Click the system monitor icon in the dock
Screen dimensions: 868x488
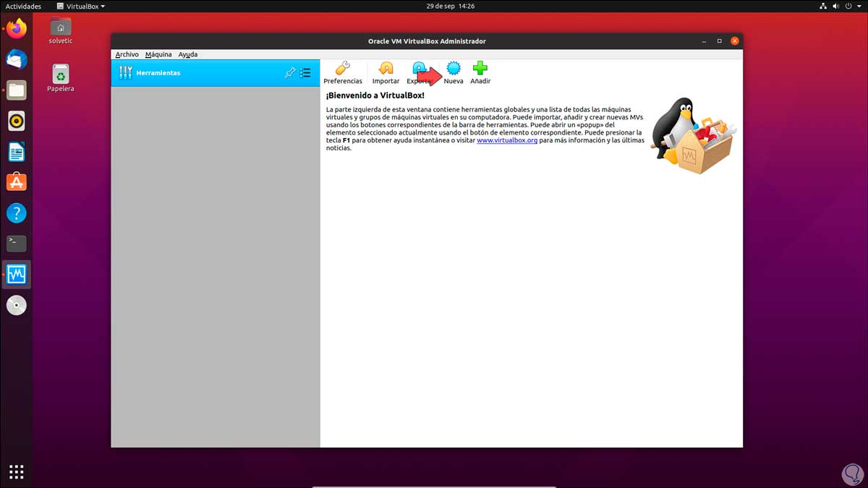tap(17, 275)
